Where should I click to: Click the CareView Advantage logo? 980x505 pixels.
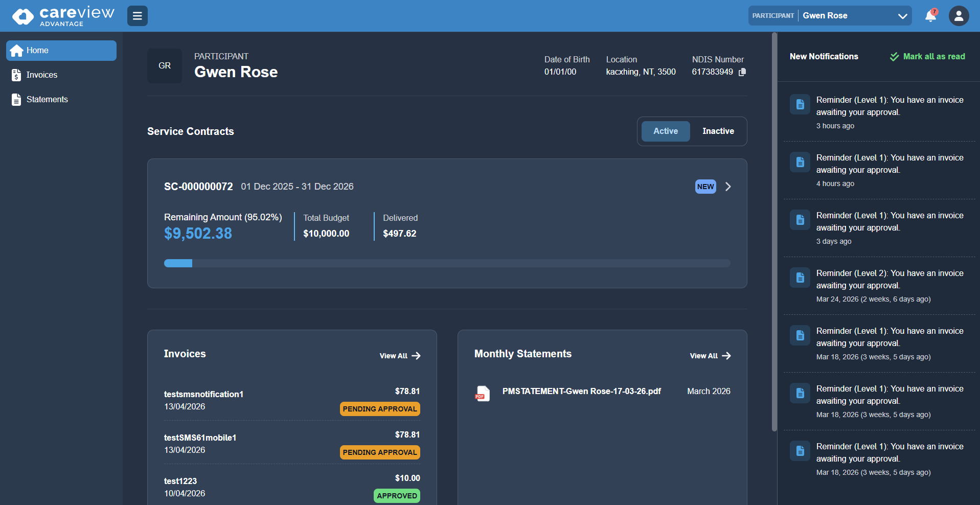63,16
